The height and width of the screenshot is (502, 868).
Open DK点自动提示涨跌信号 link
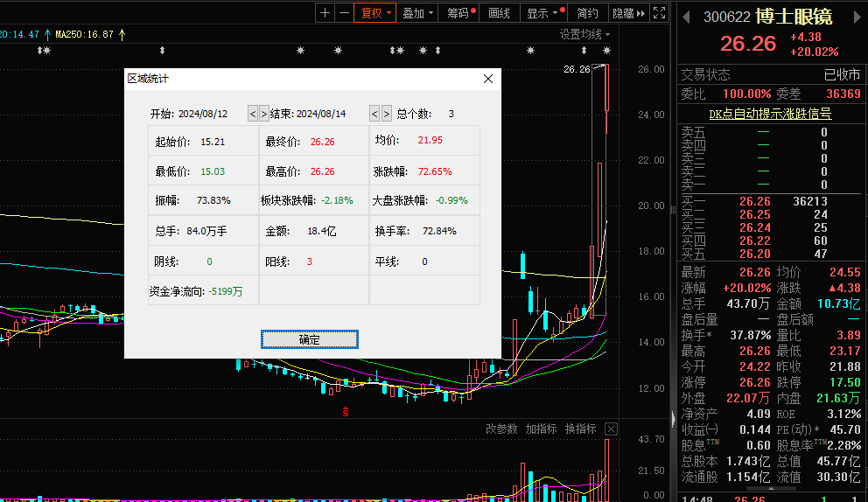pos(770,114)
